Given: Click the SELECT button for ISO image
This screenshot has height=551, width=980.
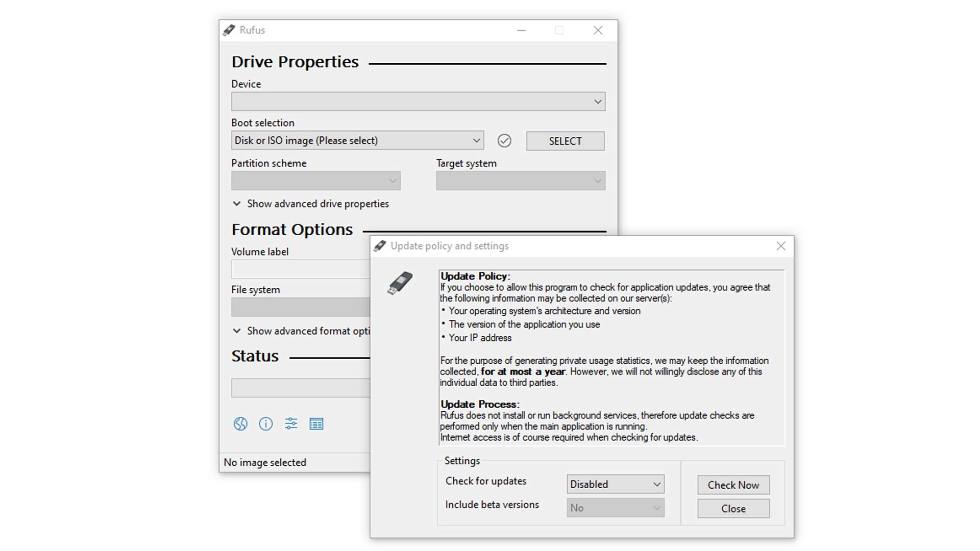Looking at the screenshot, I should [564, 141].
